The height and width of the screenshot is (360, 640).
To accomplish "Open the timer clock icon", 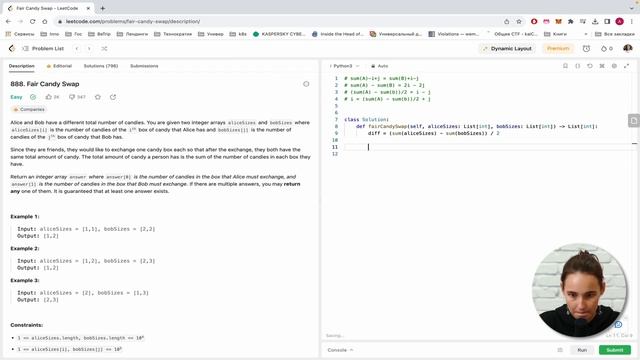I will coord(586,49).
